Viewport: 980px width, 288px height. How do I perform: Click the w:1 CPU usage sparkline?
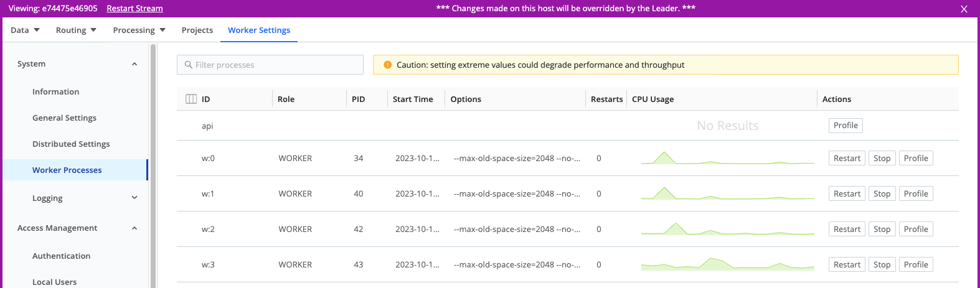pyautogui.click(x=728, y=193)
